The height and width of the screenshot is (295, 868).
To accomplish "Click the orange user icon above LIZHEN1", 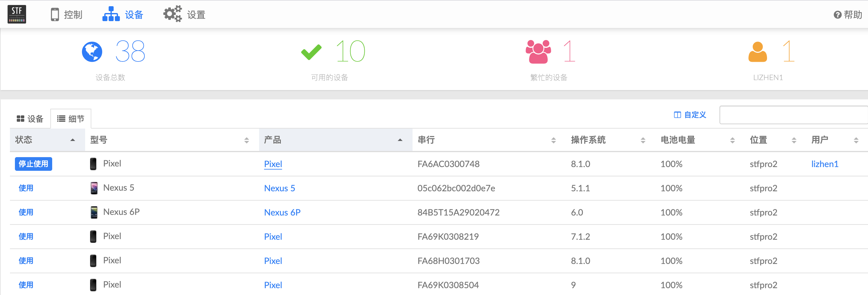I will pyautogui.click(x=757, y=51).
